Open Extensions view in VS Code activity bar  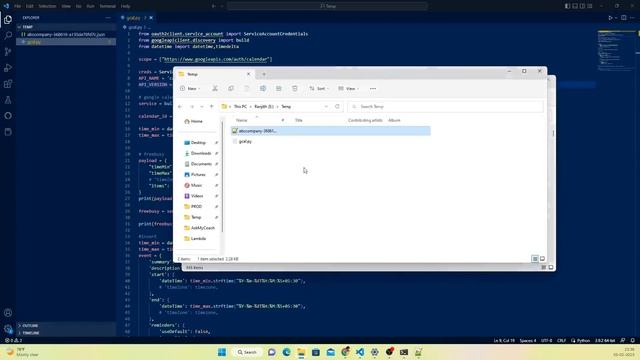[x=8, y=84]
